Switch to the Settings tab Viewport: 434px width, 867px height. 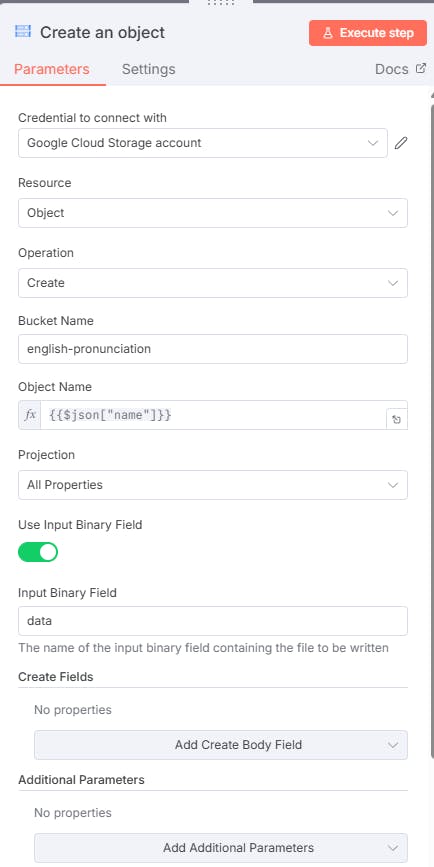(148, 69)
